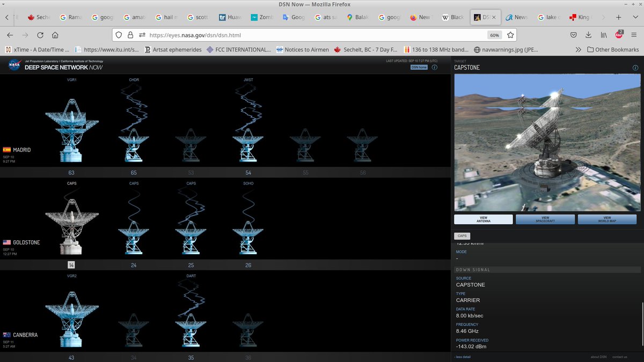Open Firefox downloads panel icon
The height and width of the screenshot is (362, 644).
[x=588, y=35]
